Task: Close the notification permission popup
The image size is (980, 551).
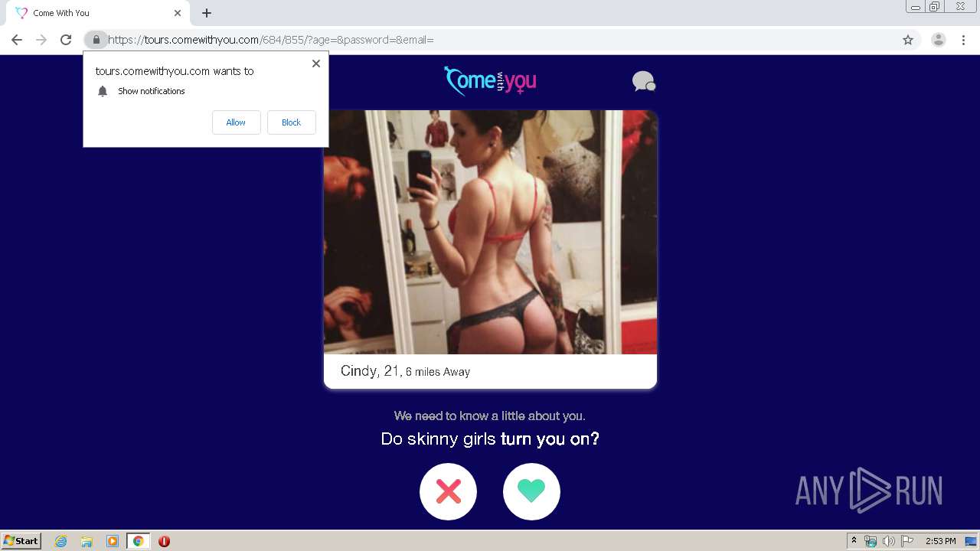Action: 315,64
